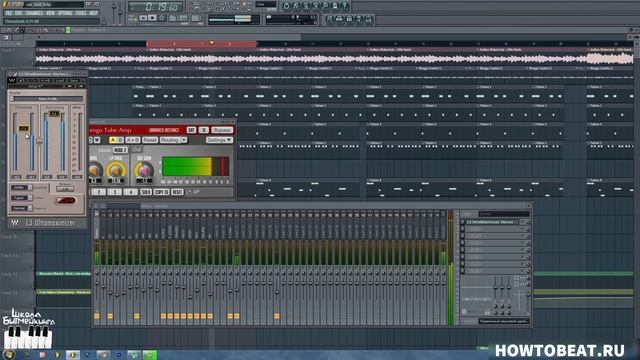Open the FILE menu
This screenshot has width=640, height=360.
[9, 13]
